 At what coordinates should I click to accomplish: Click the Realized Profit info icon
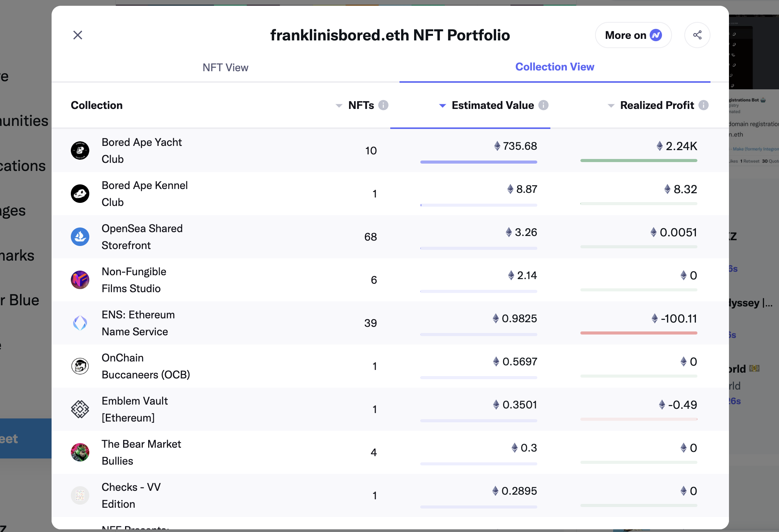(x=703, y=105)
